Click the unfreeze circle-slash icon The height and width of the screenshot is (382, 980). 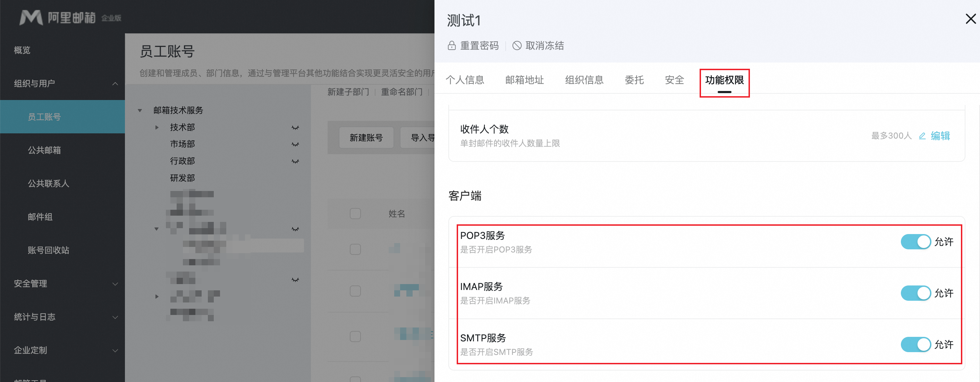[x=517, y=46]
